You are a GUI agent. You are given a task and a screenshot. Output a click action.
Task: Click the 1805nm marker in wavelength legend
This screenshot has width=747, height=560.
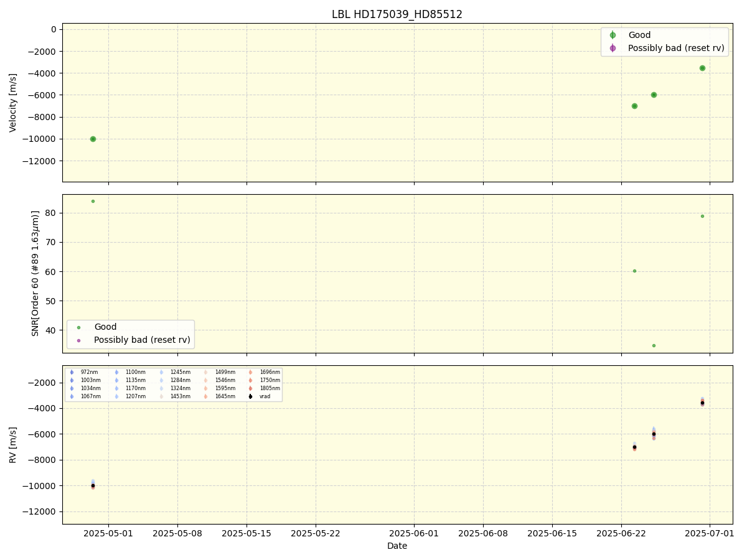click(250, 388)
